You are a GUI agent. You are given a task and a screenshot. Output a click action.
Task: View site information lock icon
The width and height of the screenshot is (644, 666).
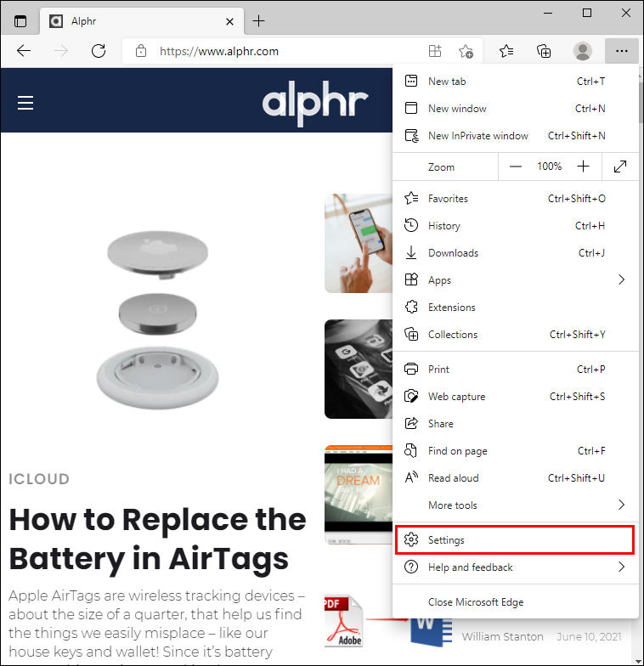click(141, 51)
